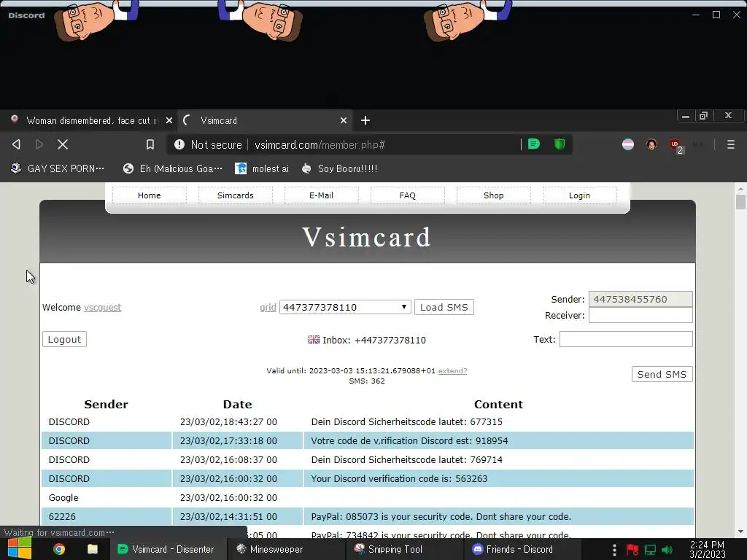Viewport: 747px width, 560px height.
Task: Expand the phone number dropdown 447377378110
Action: 345,307
